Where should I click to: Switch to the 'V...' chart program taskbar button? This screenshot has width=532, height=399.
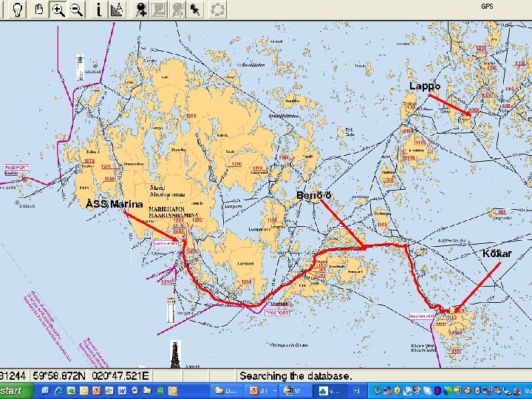330,391
